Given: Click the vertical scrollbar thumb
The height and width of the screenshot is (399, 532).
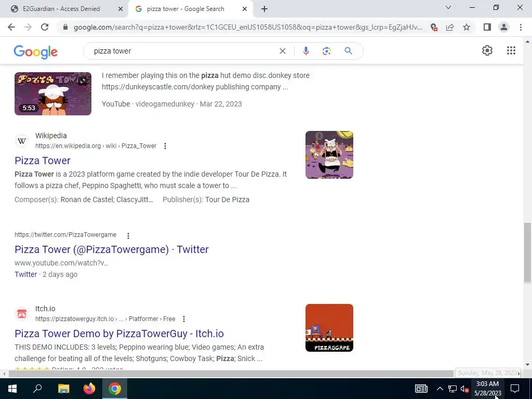Looking at the screenshot, I should (527, 253).
